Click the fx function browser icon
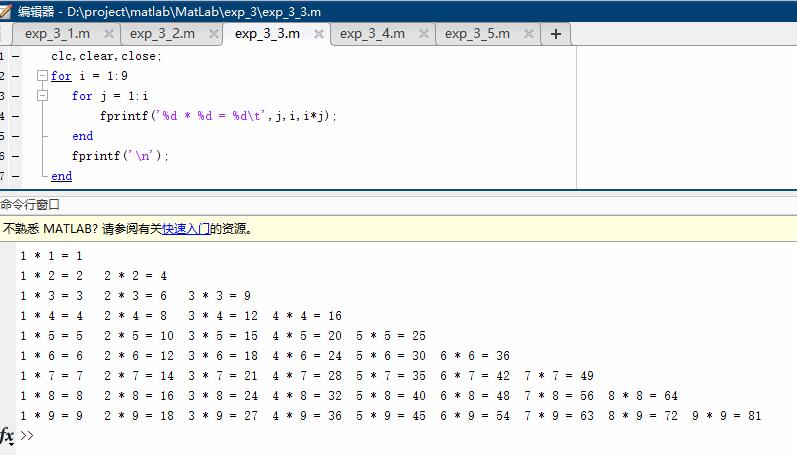This screenshot has width=797, height=455. click(7, 436)
